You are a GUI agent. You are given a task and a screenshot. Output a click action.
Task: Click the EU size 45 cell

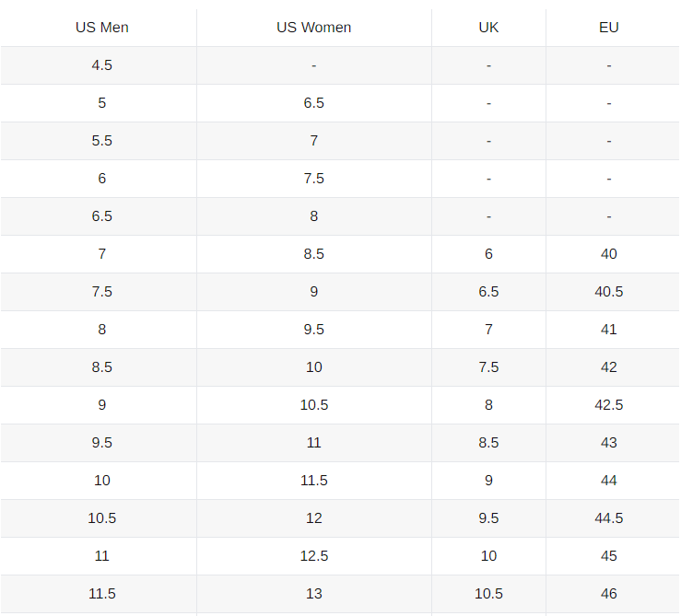point(608,556)
